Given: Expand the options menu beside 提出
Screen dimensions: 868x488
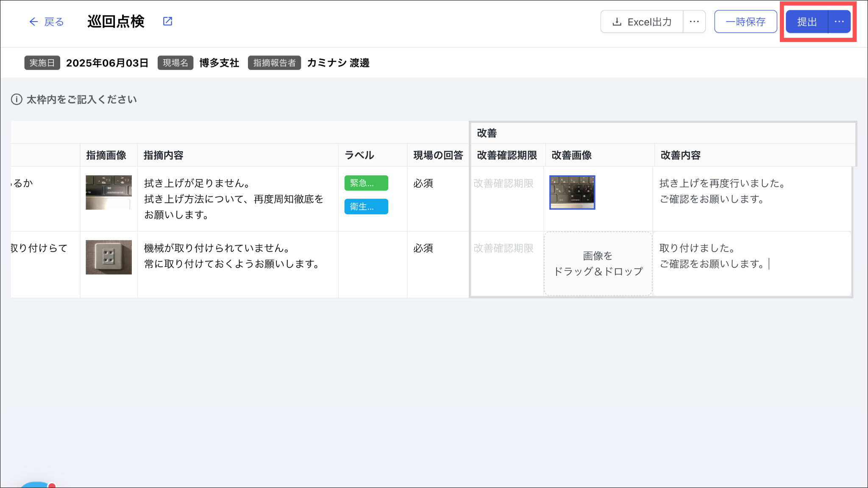Looking at the screenshot, I should pos(839,22).
